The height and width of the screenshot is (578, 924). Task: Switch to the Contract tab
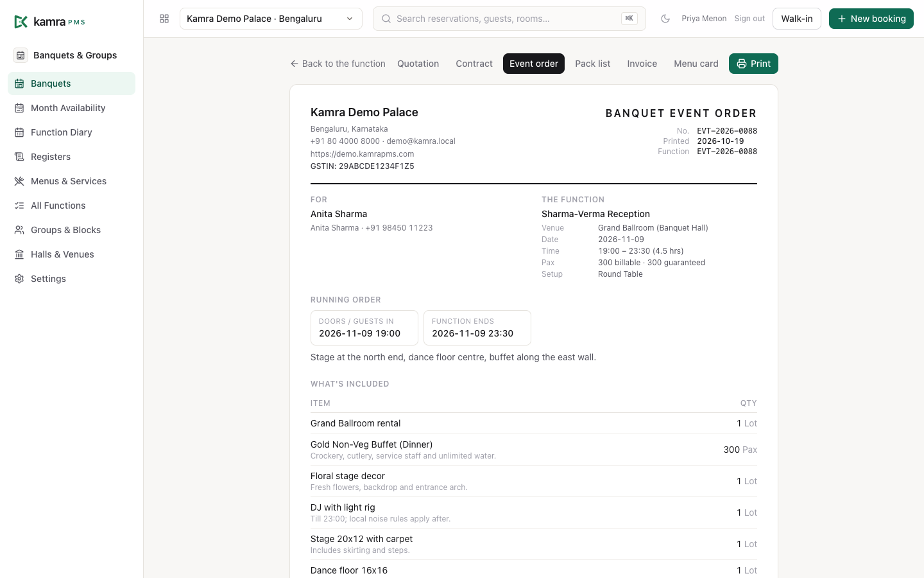pyautogui.click(x=474, y=64)
